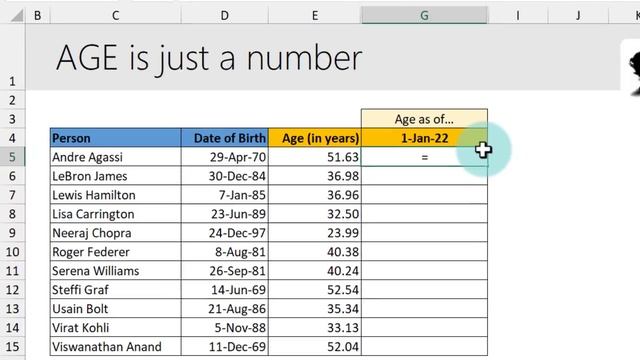Click the birth date '7-Jan-85'

click(x=224, y=195)
